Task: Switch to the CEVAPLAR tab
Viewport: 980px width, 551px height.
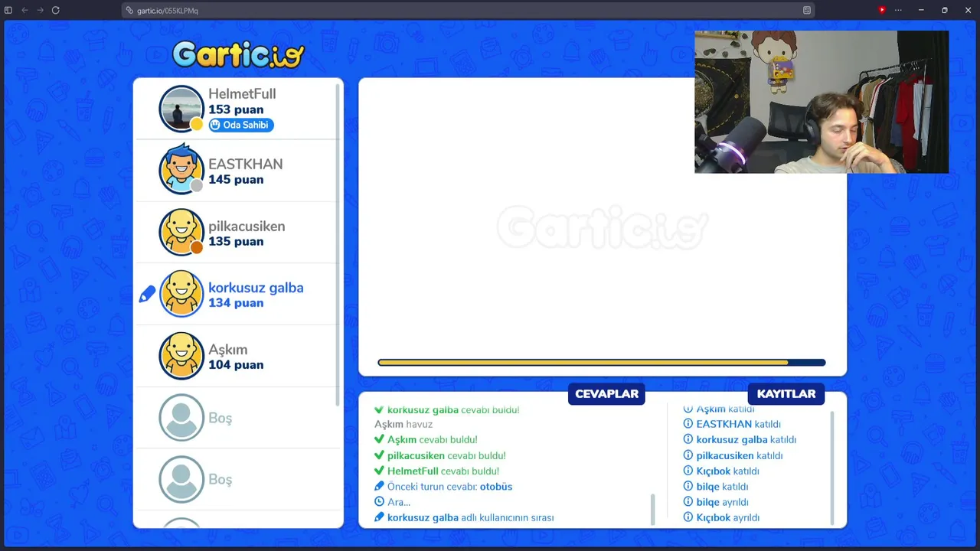Action: (606, 393)
